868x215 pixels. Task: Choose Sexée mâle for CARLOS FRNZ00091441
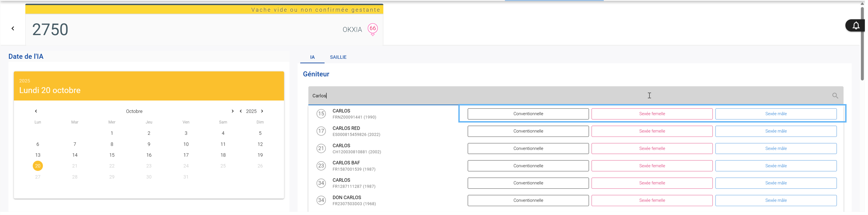pyautogui.click(x=776, y=114)
